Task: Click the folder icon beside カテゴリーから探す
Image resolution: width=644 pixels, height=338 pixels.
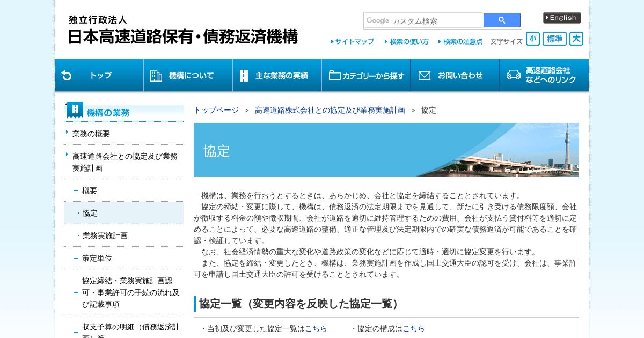Action: click(335, 76)
